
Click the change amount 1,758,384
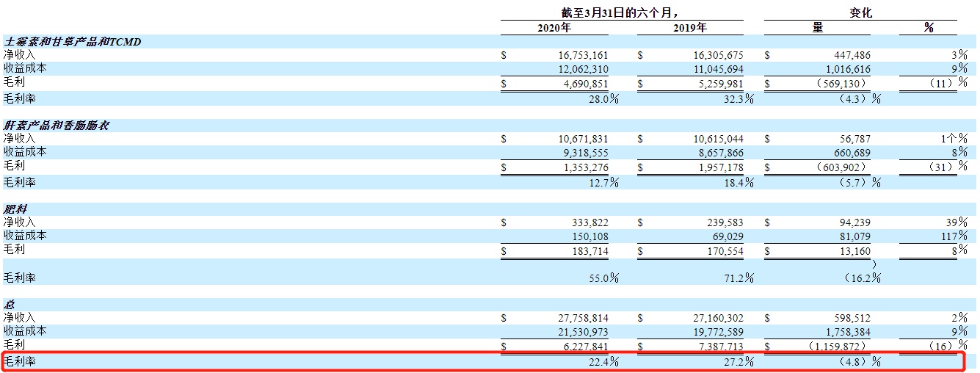(x=847, y=331)
